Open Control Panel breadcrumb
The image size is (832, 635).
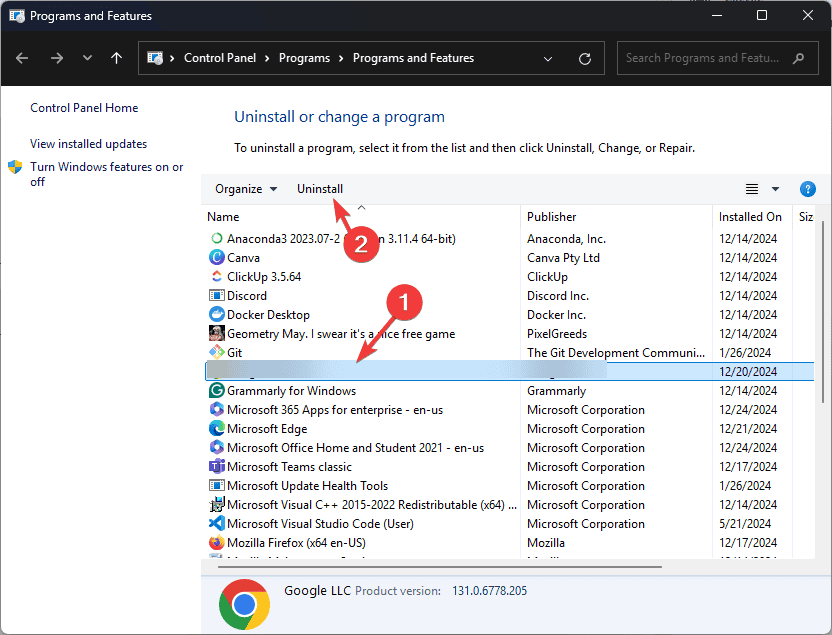(220, 58)
